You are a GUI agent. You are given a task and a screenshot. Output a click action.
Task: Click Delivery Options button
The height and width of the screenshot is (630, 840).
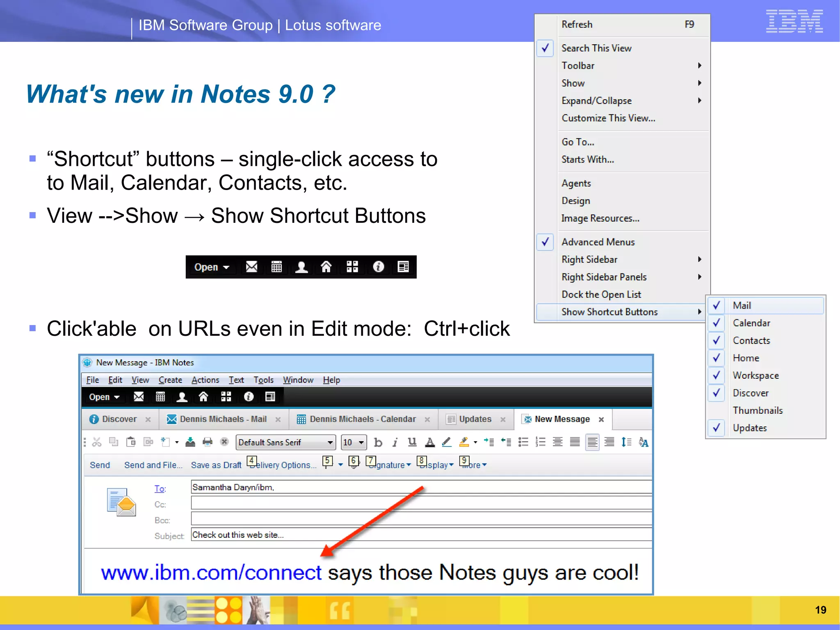[x=283, y=465]
